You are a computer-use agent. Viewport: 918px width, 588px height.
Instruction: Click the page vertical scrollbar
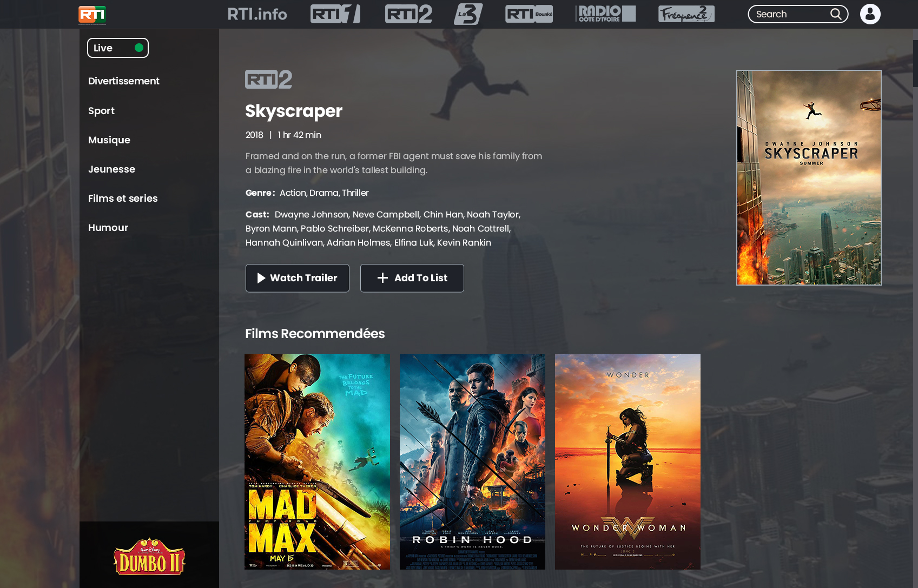click(x=915, y=63)
